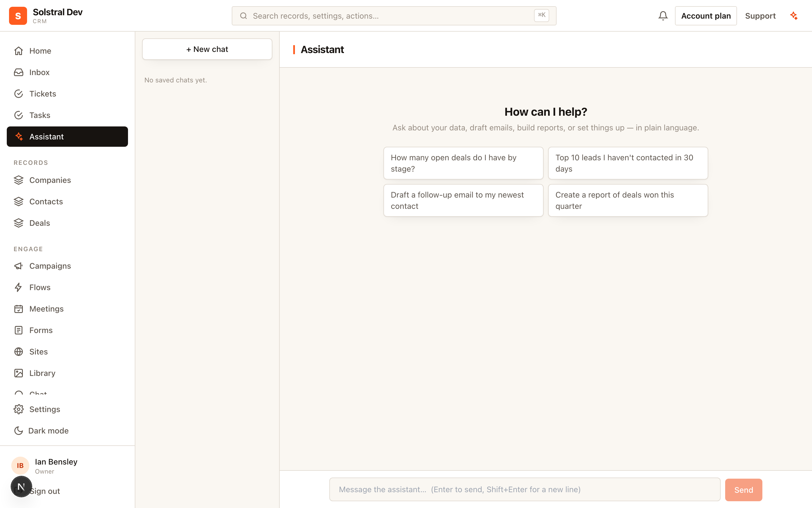Click the Sign out link
The height and width of the screenshot is (508, 812).
tap(45, 491)
